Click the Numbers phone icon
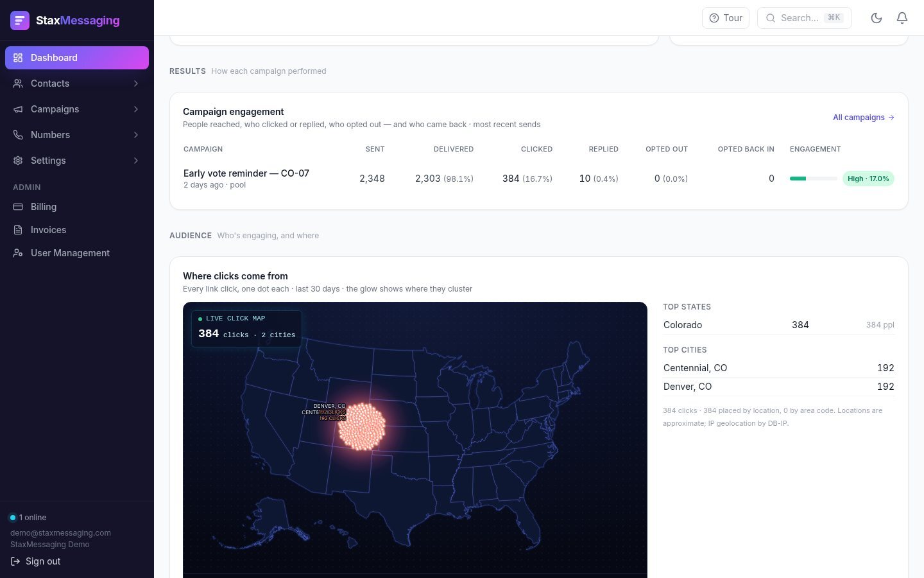Screen dimensions: 924x578 [x=18, y=135]
